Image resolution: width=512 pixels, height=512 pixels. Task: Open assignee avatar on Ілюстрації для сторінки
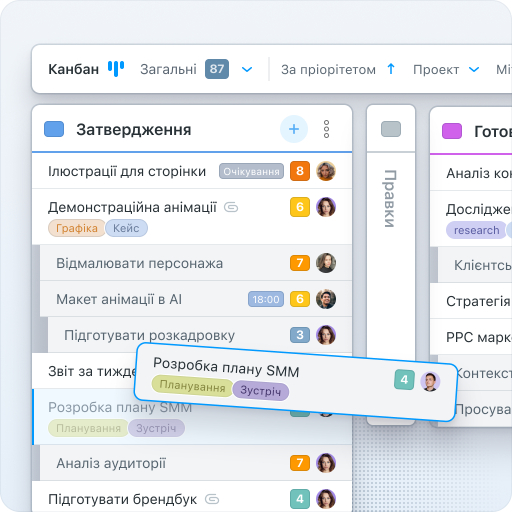pos(326,171)
